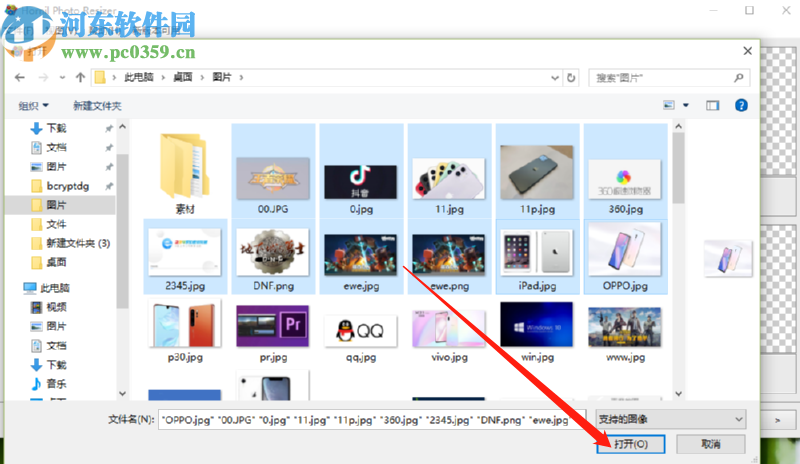This screenshot has height=464, width=800.
Task: Open recent locations dropdown arrow
Action: click(62, 78)
